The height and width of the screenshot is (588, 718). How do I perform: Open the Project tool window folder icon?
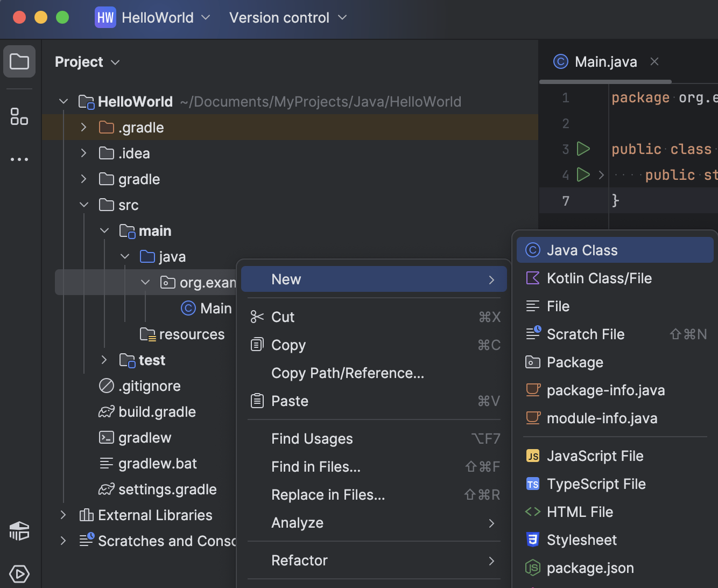(19, 61)
